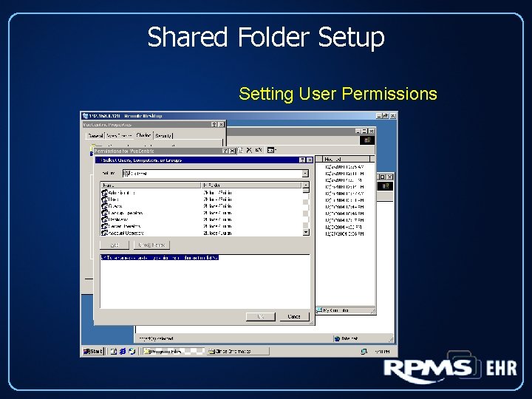Sort by the Modified column in Explorer
This screenshot has height=399, width=532.
(x=346, y=159)
